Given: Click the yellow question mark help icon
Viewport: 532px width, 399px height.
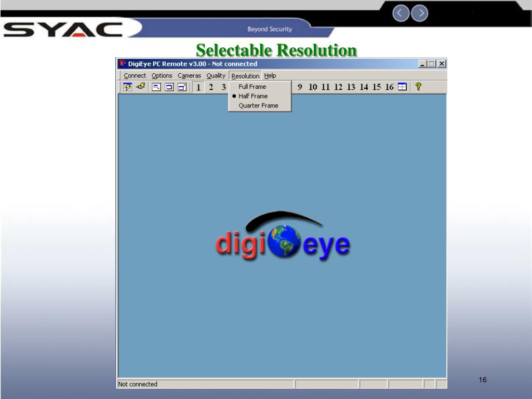Looking at the screenshot, I should (x=418, y=87).
